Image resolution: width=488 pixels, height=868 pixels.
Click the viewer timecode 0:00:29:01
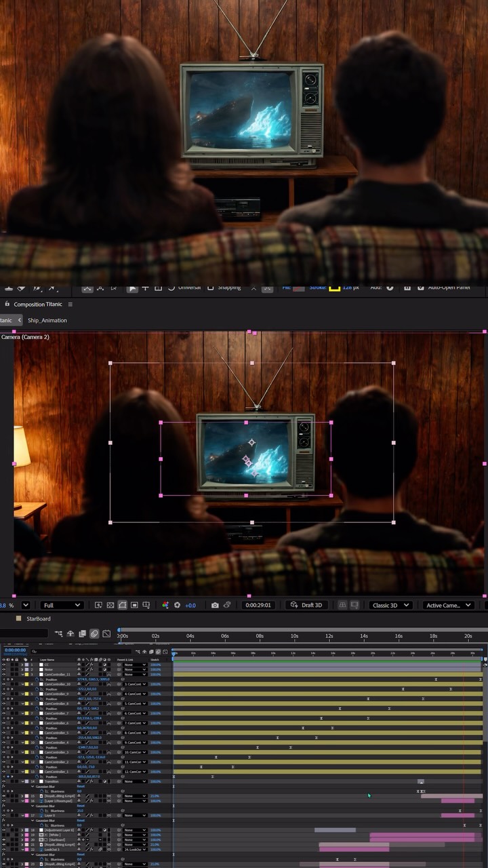tap(258, 605)
